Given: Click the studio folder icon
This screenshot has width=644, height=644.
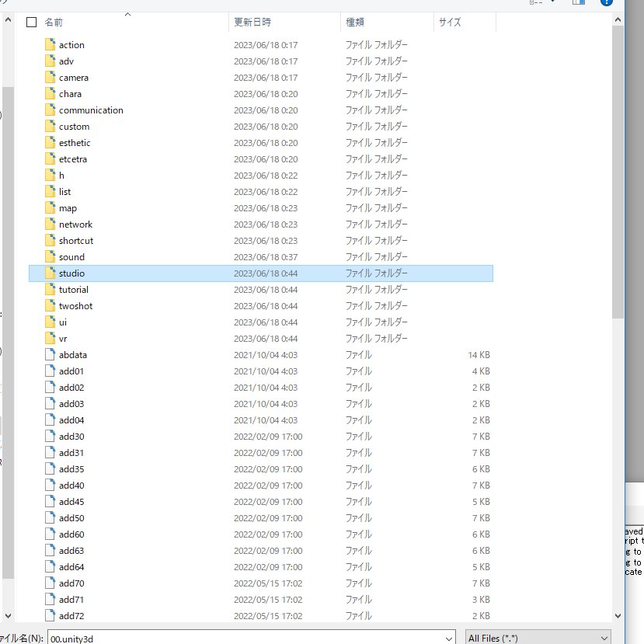Looking at the screenshot, I should coord(50,273).
